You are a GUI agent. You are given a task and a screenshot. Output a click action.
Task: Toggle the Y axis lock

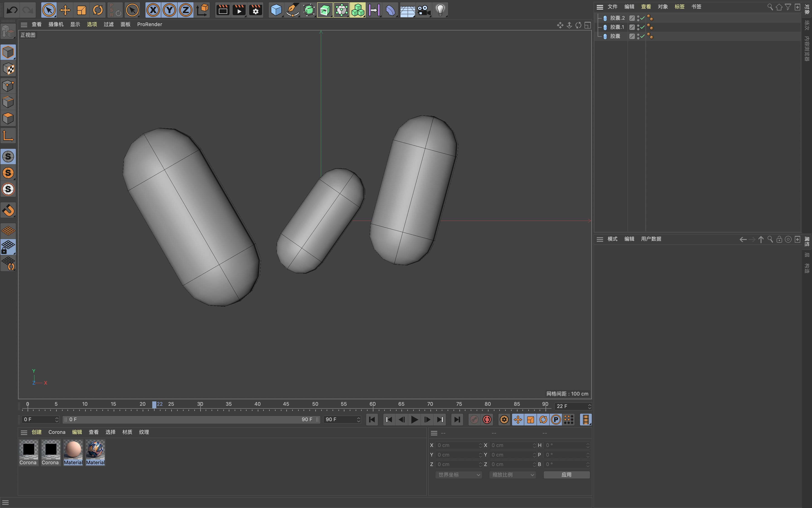tap(169, 10)
